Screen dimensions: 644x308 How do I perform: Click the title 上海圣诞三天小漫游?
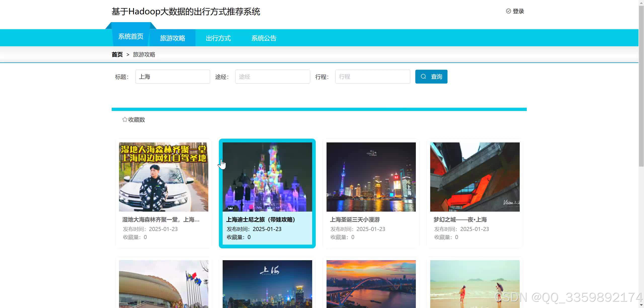355,220
